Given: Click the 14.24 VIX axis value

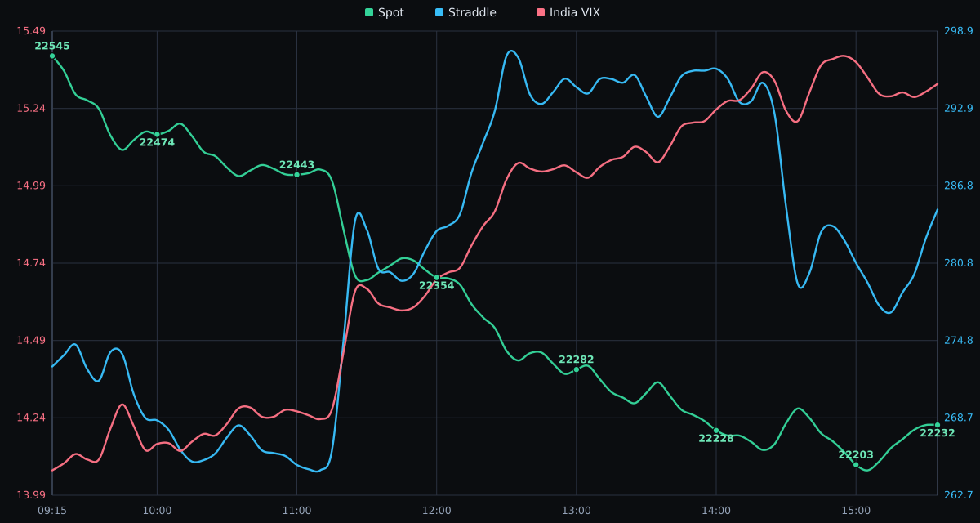Looking at the screenshot, I should pos(31,418).
